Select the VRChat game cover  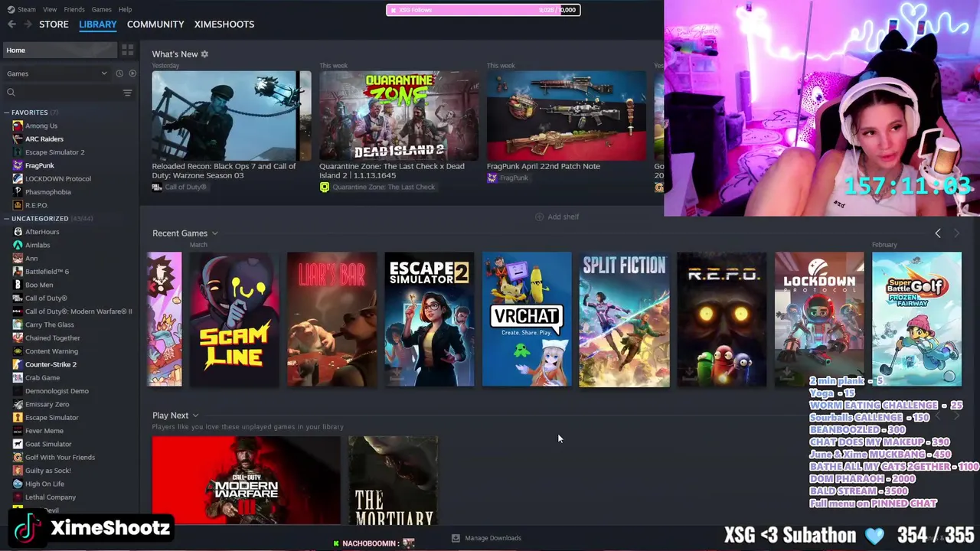click(x=527, y=319)
